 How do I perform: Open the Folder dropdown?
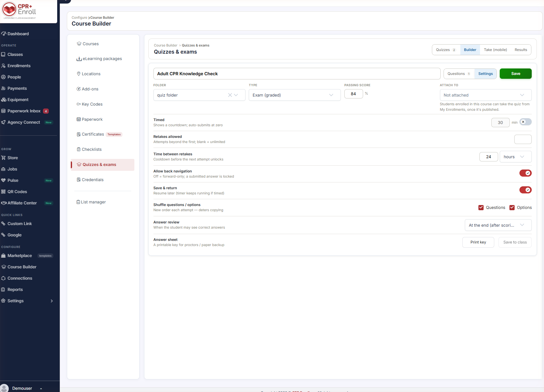(x=199, y=95)
